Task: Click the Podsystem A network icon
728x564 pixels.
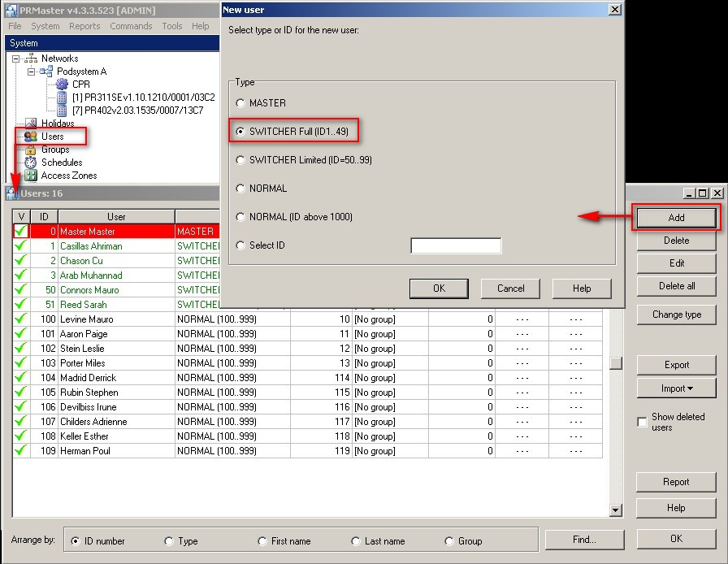Action: point(46,71)
